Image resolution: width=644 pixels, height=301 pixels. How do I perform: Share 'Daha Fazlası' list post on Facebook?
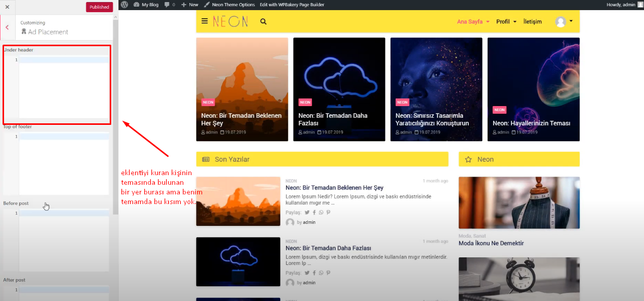pyautogui.click(x=314, y=273)
